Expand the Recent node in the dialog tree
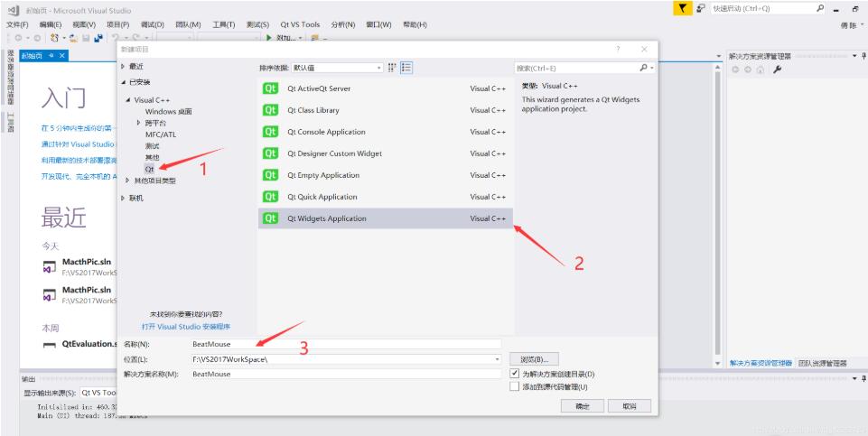Image resolution: width=868 pixels, height=436 pixels. 123,67
